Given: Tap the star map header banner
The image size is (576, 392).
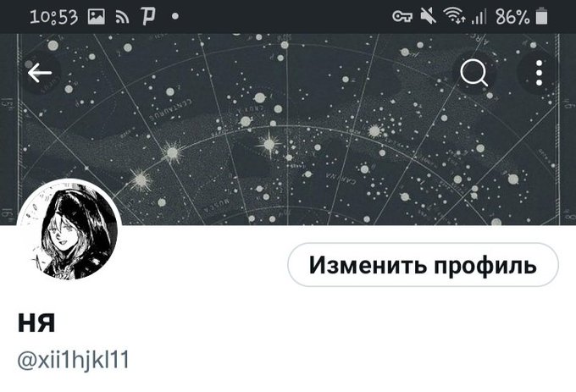Looking at the screenshot, I should (288, 130).
